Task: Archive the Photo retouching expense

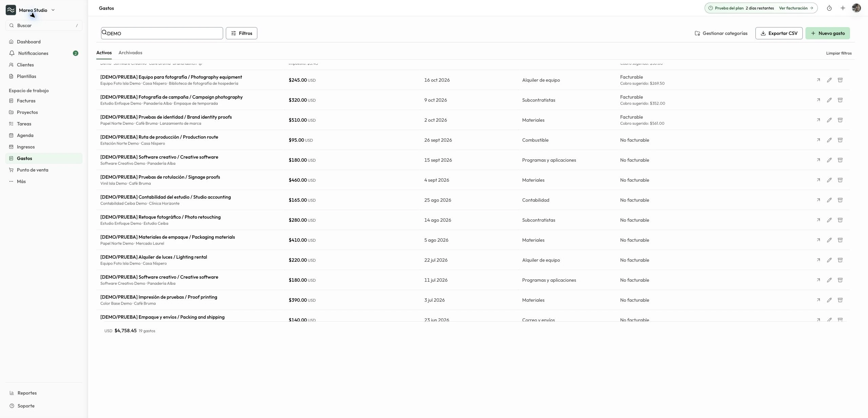Action: click(x=840, y=220)
